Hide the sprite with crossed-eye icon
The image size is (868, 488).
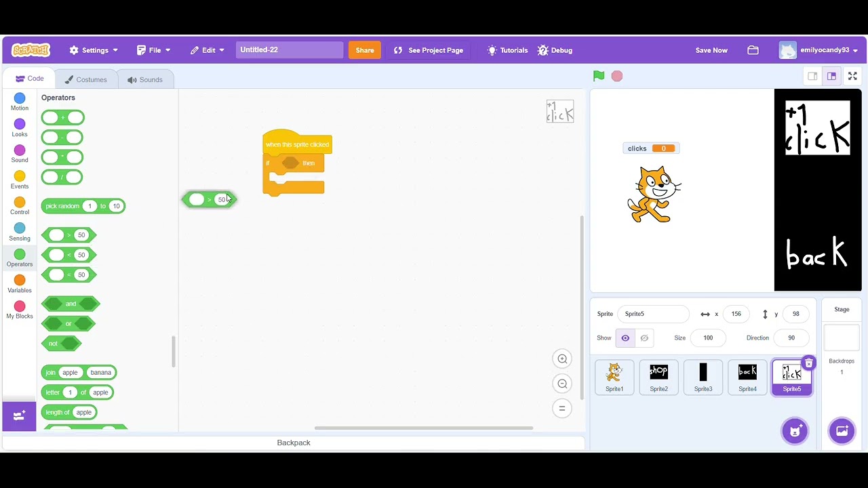point(644,338)
